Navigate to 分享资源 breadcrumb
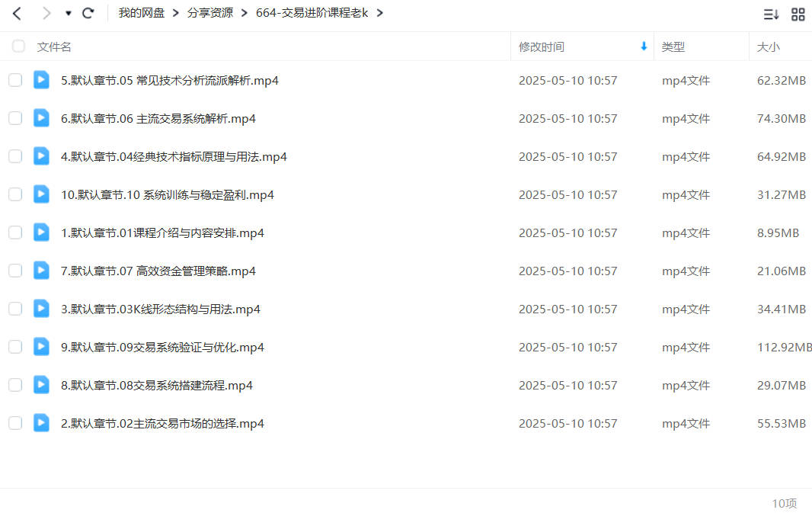 pyautogui.click(x=210, y=13)
